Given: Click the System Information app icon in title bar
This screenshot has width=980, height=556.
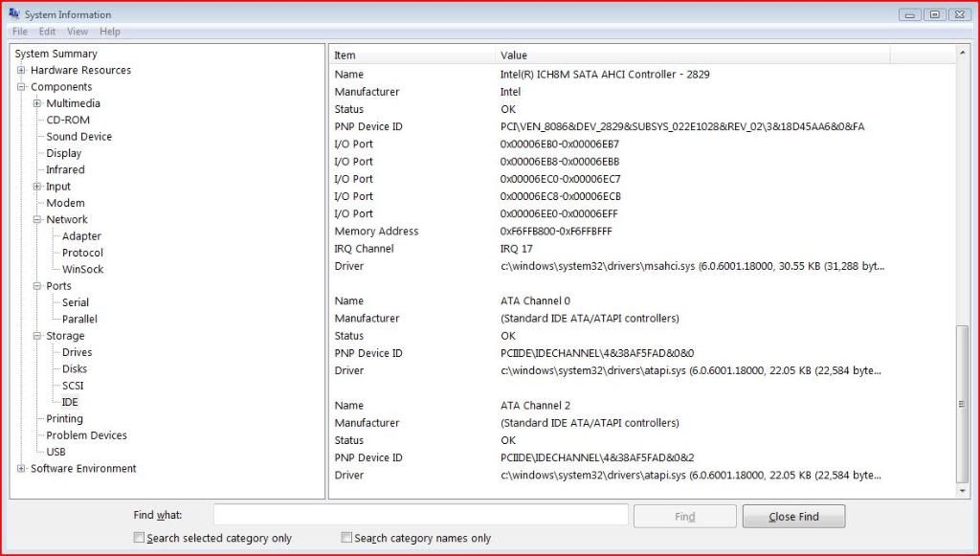Looking at the screenshot, I should (13, 14).
